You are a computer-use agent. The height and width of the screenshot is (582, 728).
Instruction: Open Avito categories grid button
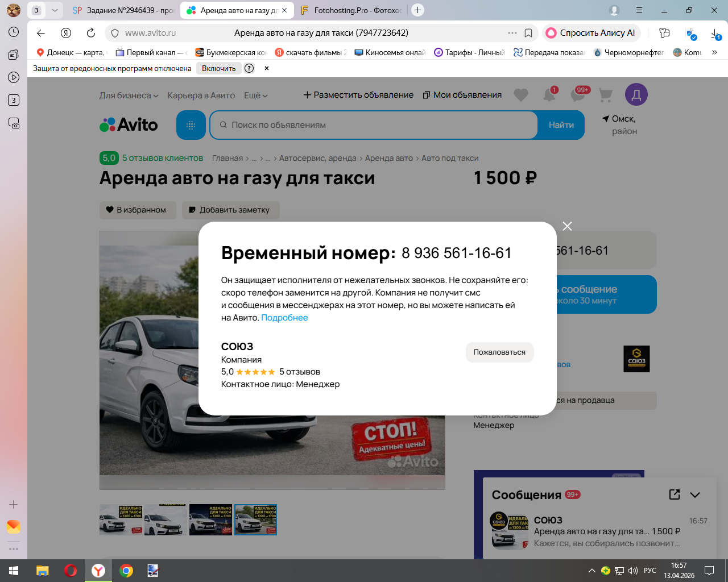[x=191, y=125]
